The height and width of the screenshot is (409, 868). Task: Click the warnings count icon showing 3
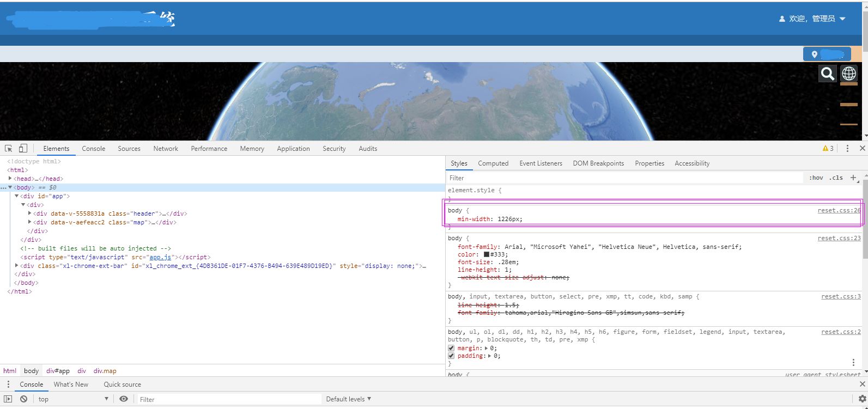(x=828, y=148)
